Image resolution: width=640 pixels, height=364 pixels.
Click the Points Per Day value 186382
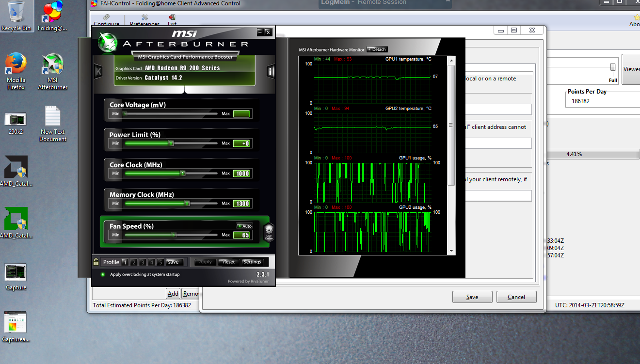click(x=580, y=101)
